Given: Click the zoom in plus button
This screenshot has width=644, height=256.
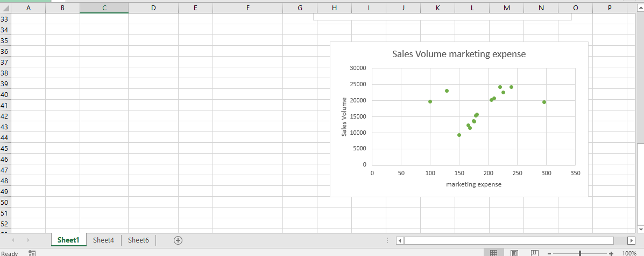Looking at the screenshot, I should click(611, 253).
